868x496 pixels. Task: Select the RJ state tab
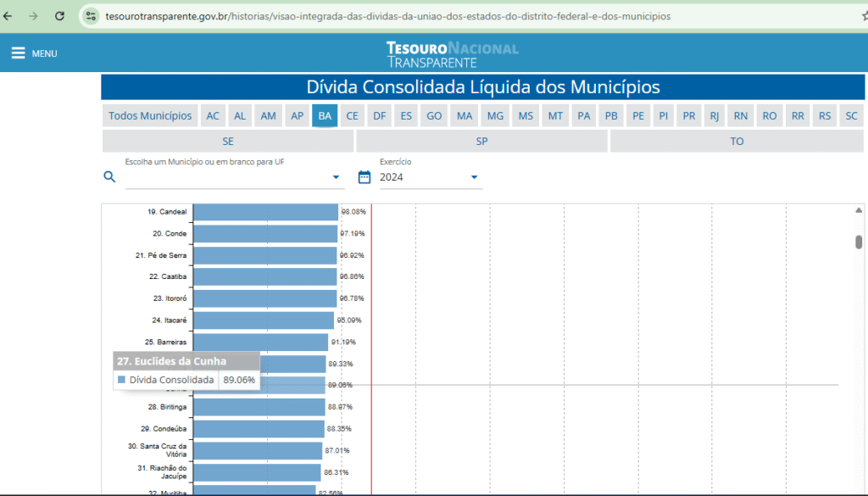tap(715, 116)
